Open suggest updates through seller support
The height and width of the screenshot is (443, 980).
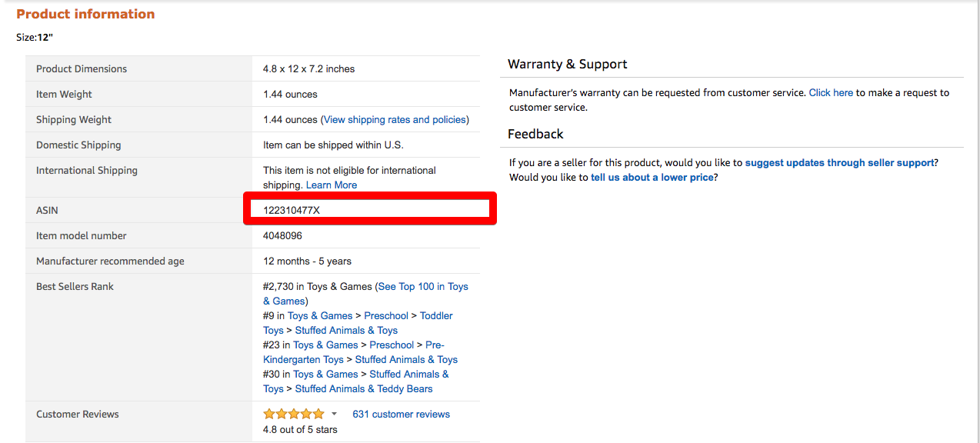pos(839,162)
